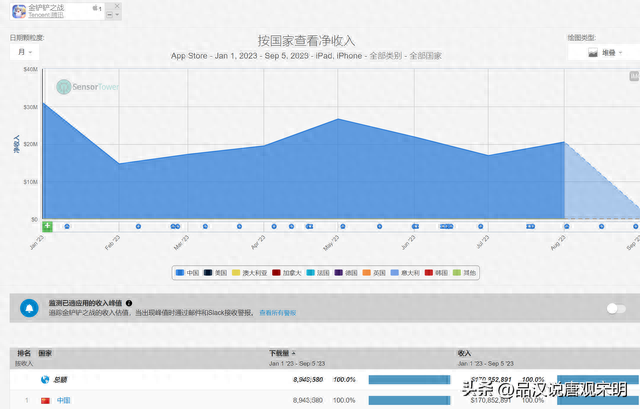Click the orange 英国 legend swatch
Image resolution: width=640 pixels, height=409 pixels.
pos(366,273)
